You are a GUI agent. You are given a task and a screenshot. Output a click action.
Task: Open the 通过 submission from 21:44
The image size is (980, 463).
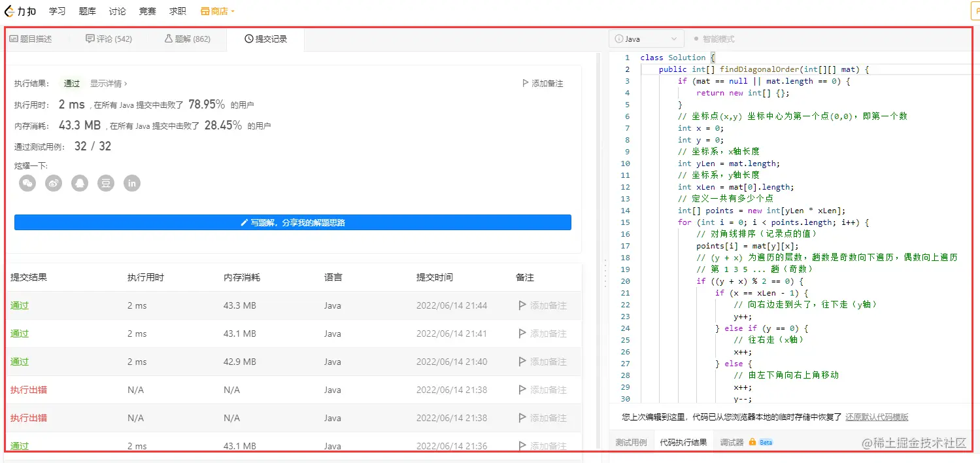click(x=20, y=305)
